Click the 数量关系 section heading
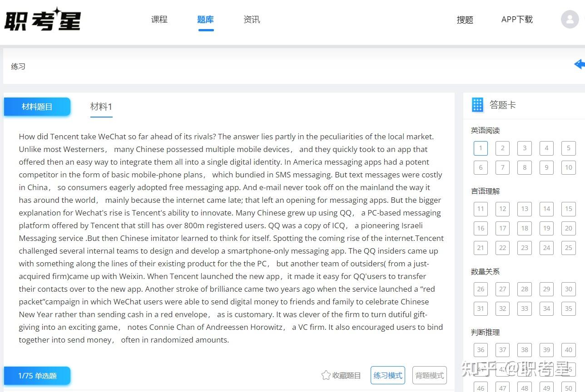Screen dimensions: 585x392 (x=486, y=272)
